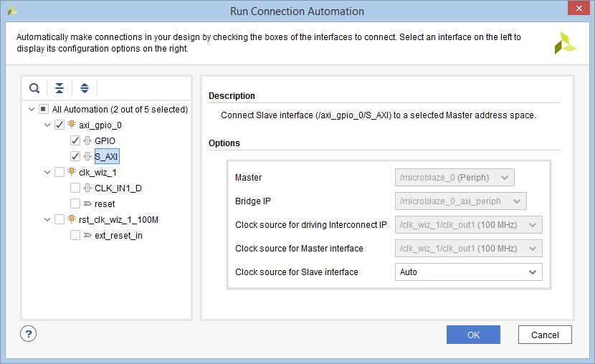Viewport: 595px width, 364px height.
Task: Uncheck the GPIO interface checkbox
Action: coord(75,140)
